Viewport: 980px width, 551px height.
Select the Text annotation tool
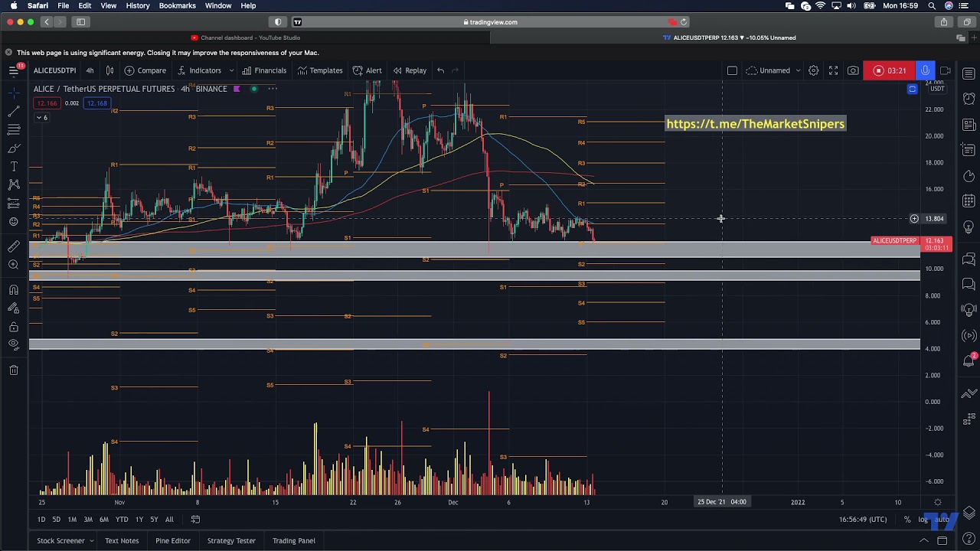click(x=14, y=167)
